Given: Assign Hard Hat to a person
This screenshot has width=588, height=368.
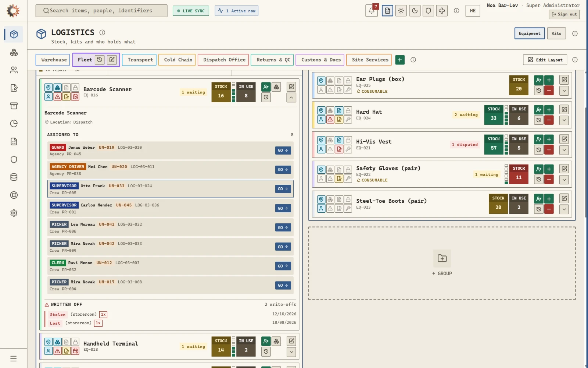Looking at the screenshot, I should 539,110.
